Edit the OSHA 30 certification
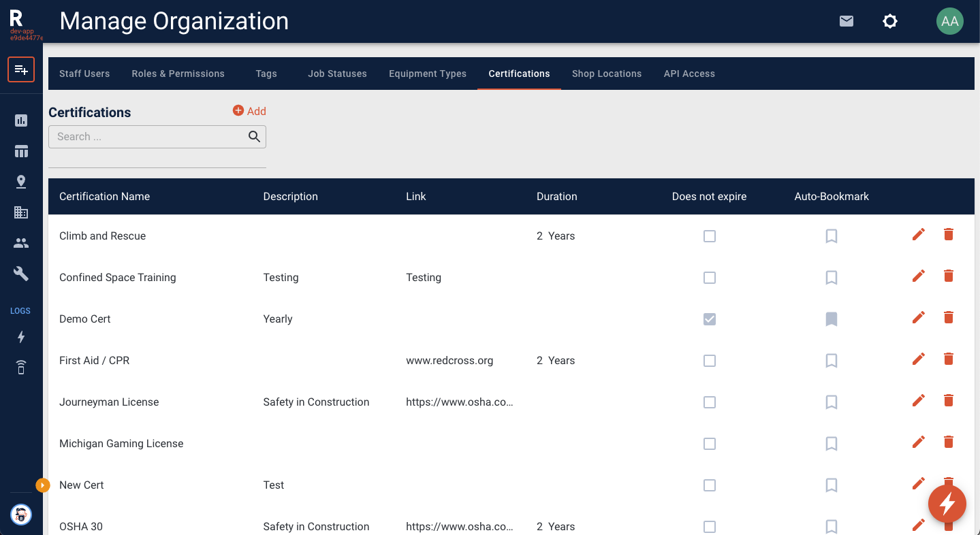 [x=919, y=525]
